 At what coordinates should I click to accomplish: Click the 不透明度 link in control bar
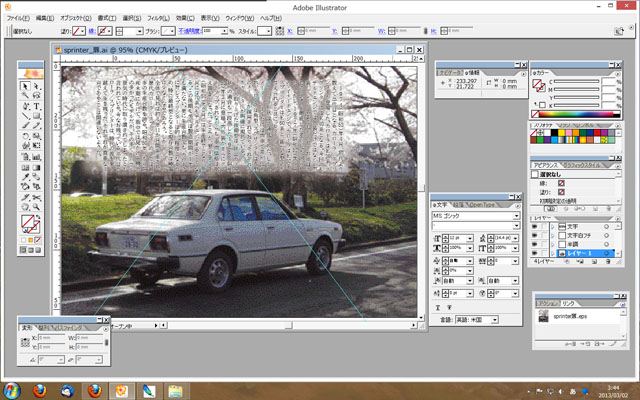(x=190, y=31)
